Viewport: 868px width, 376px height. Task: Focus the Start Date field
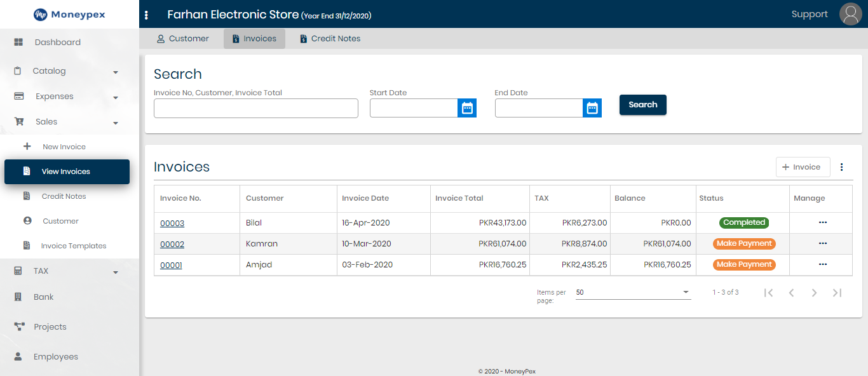click(414, 108)
